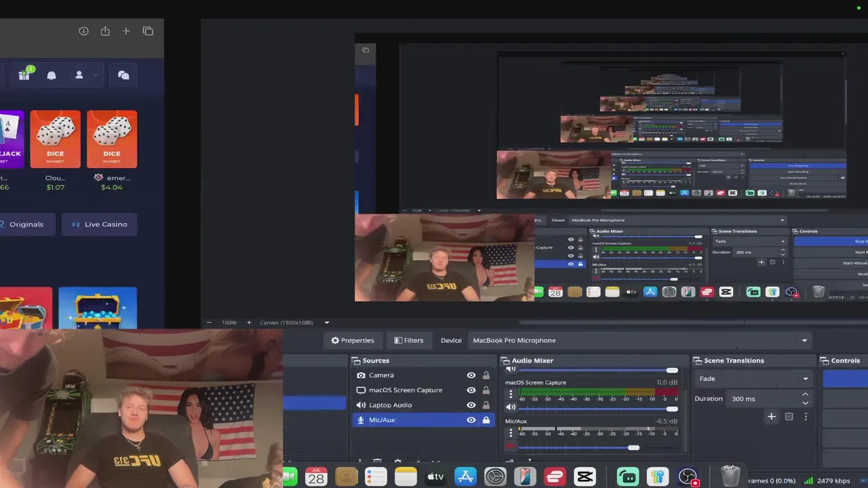The width and height of the screenshot is (868, 488).
Task: Open System Settings gear in the main Dock
Action: (495, 477)
